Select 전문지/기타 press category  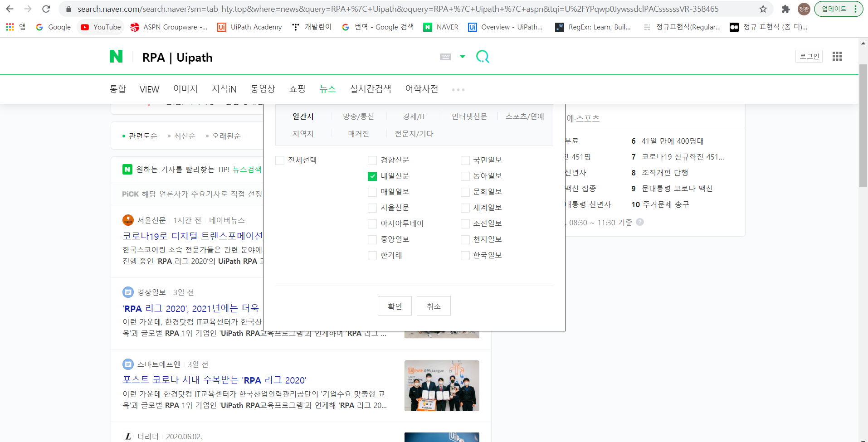click(414, 134)
